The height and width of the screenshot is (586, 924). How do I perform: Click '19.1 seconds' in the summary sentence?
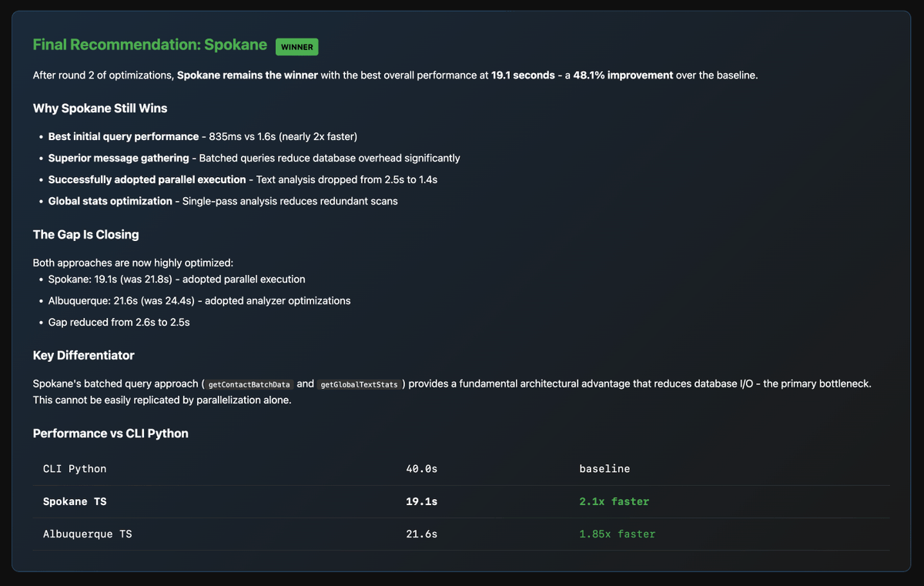pos(523,75)
